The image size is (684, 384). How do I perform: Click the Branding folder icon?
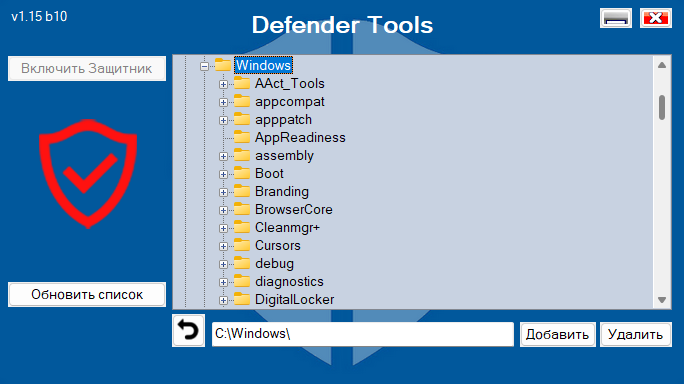click(242, 191)
